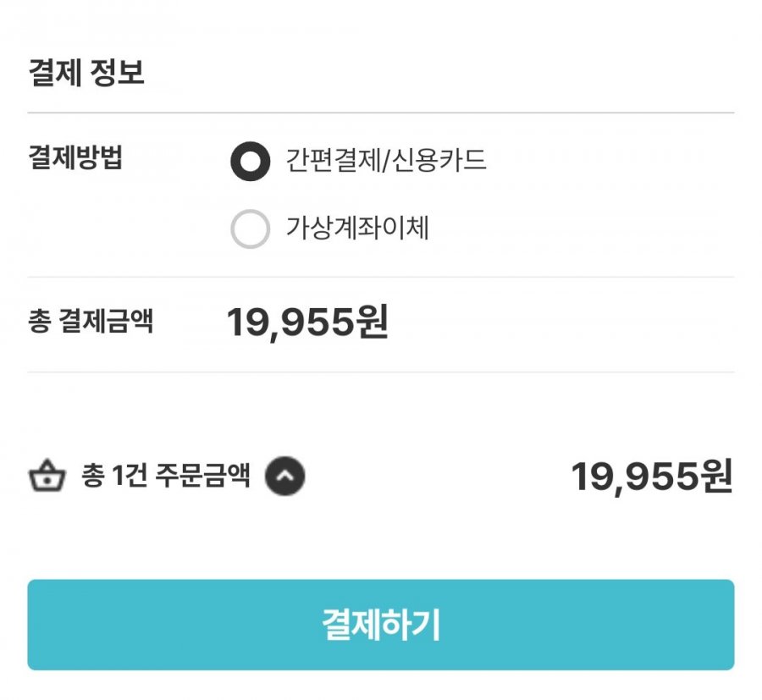Select 가상계좌이체 radio button
The height and width of the screenshot is (700, 762).
tap(251, 229)
